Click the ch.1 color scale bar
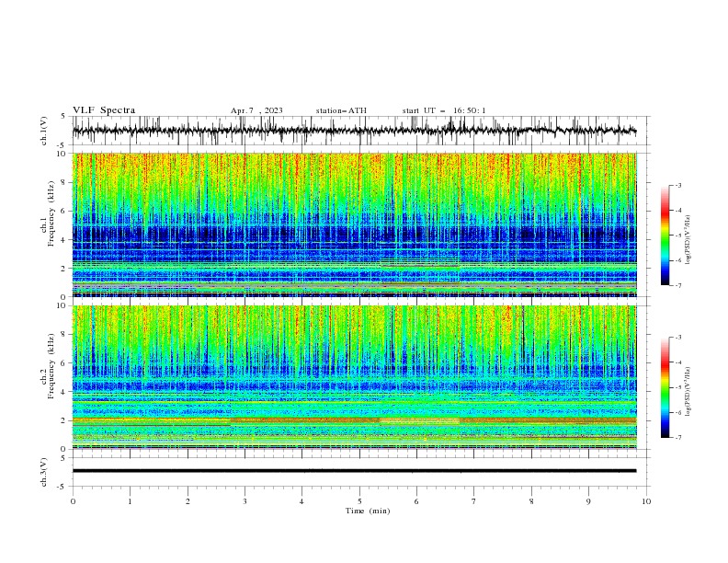Screen dimensions: 728x563 point(665,236)
